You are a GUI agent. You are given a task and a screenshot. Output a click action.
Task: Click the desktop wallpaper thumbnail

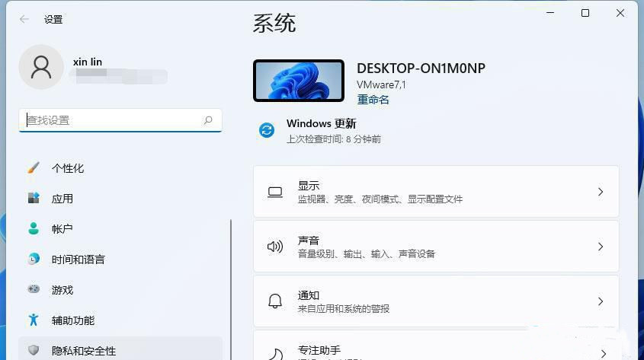click(x=299, y=81)
